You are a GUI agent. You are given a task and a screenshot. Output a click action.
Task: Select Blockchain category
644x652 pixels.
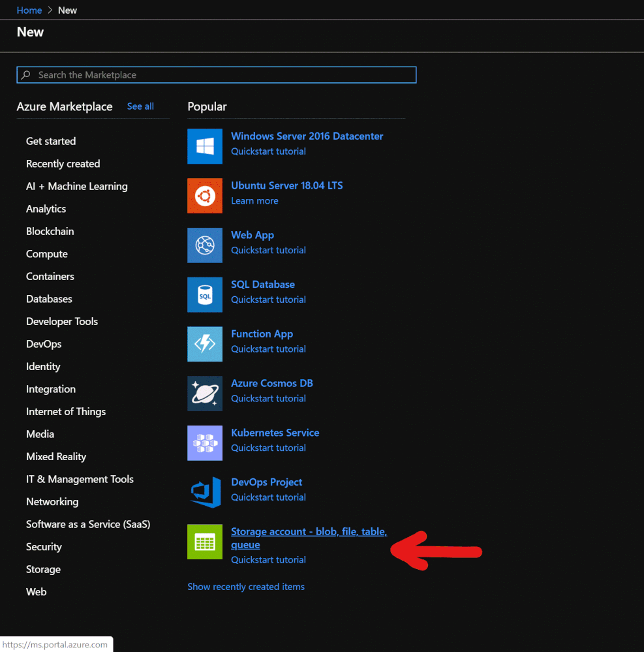point(50,231)
